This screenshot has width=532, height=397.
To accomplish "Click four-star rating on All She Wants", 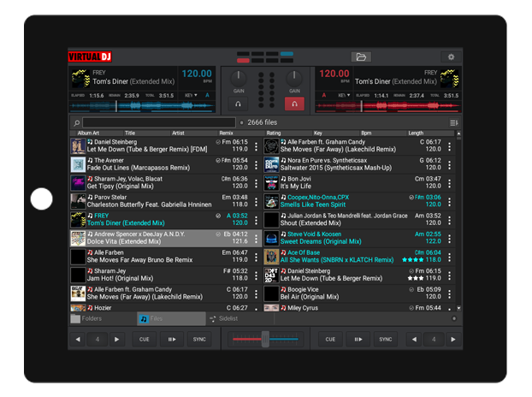I will tap(412, 260).
